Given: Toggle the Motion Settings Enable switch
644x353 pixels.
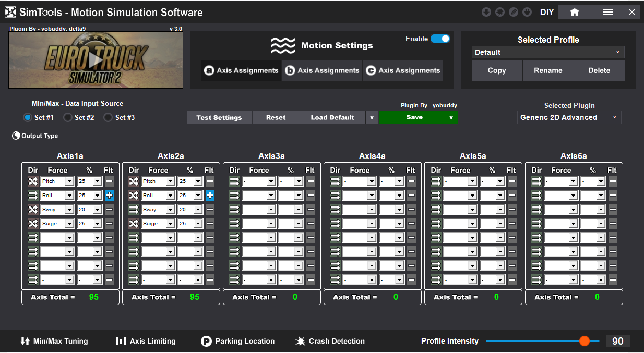Looking at the screenshot, I should coord(440,39).
